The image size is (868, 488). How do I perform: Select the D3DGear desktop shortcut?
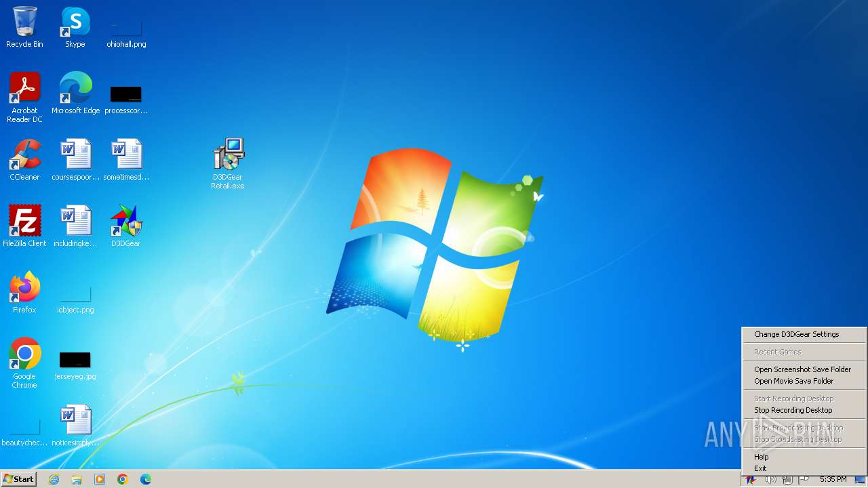[x=126, y=226]
